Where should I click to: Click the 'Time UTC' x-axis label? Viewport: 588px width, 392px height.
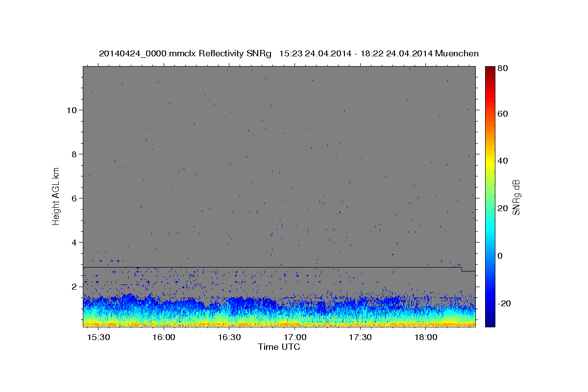(x=279, y=347)
